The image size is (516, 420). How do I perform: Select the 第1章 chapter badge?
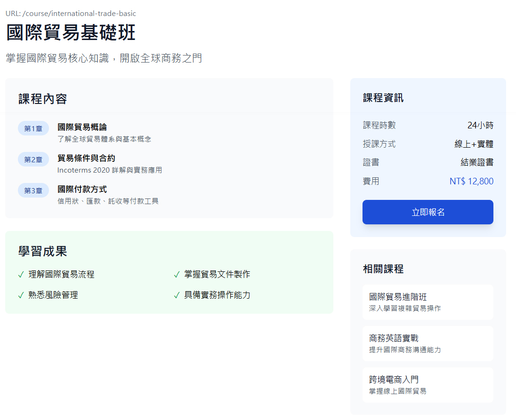[x=33, y=128]
